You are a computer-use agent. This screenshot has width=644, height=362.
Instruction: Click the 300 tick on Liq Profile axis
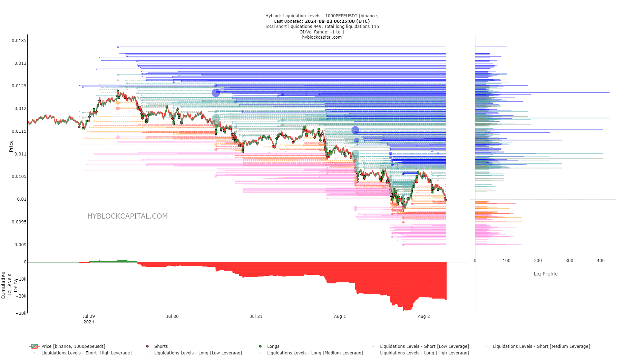click(x=569, y=261)
